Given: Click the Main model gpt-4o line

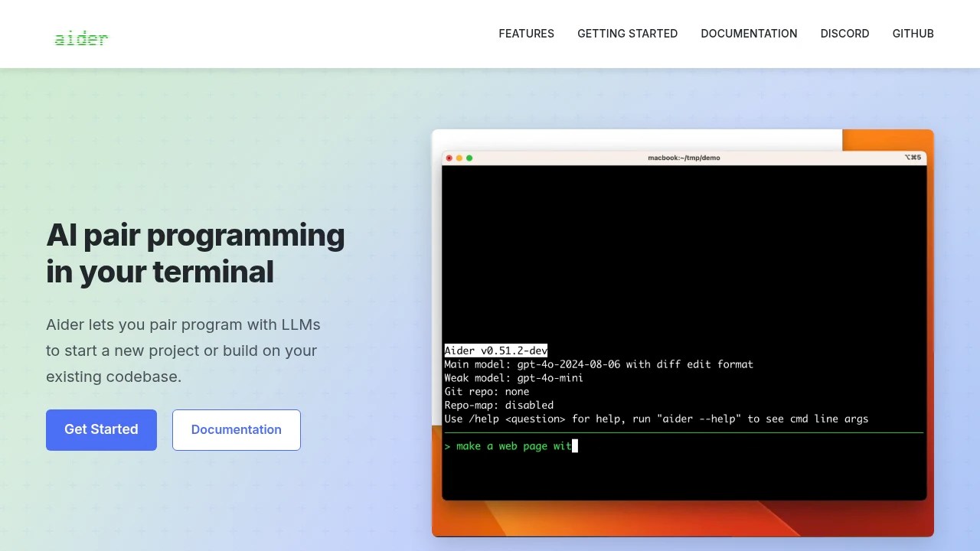Looking at the screenshot, I should click(x=599, y=364).
